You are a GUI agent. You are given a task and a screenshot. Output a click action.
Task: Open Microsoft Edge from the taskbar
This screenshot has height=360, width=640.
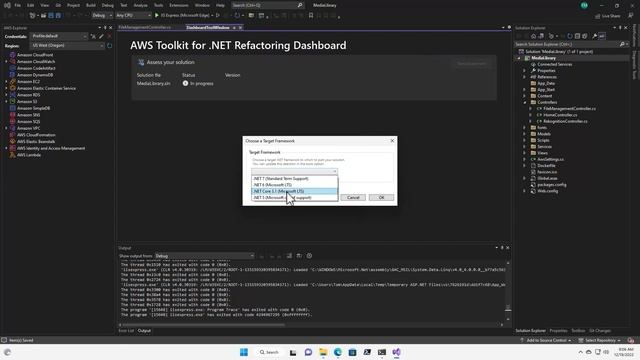click(x=338, y=352)
